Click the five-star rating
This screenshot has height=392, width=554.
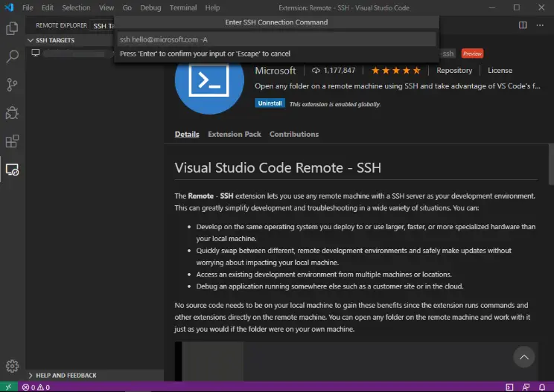(396, 71)
